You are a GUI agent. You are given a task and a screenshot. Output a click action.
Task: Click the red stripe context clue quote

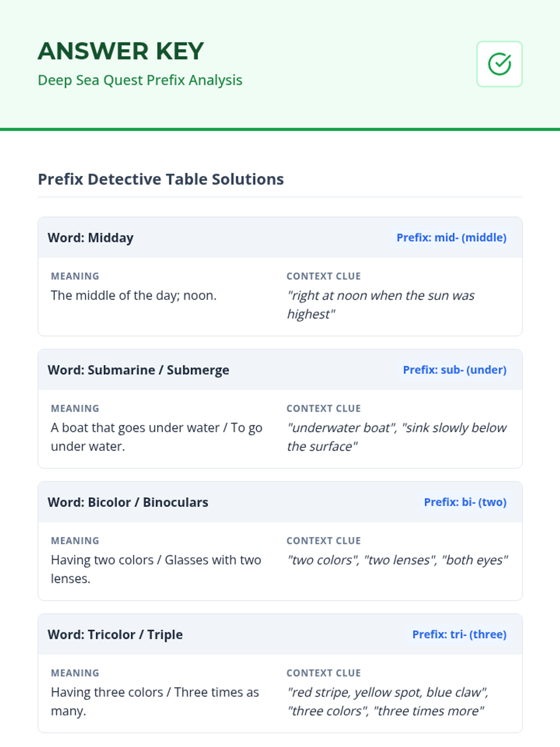pos(387,701)
